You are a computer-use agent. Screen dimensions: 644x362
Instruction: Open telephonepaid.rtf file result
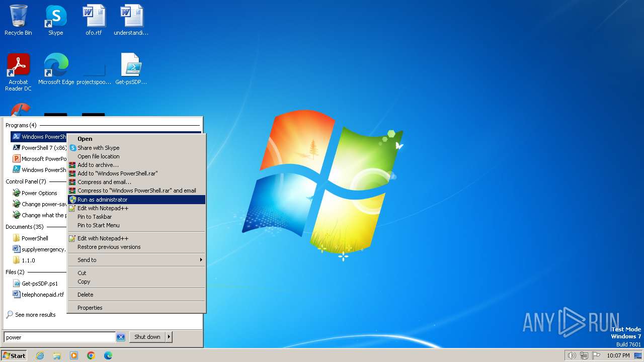[x=39, y=295]
